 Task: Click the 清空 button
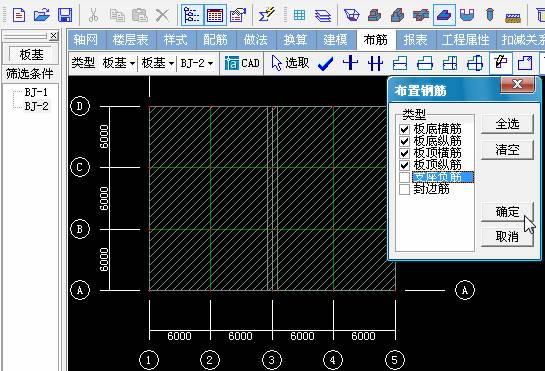point(507,150)
